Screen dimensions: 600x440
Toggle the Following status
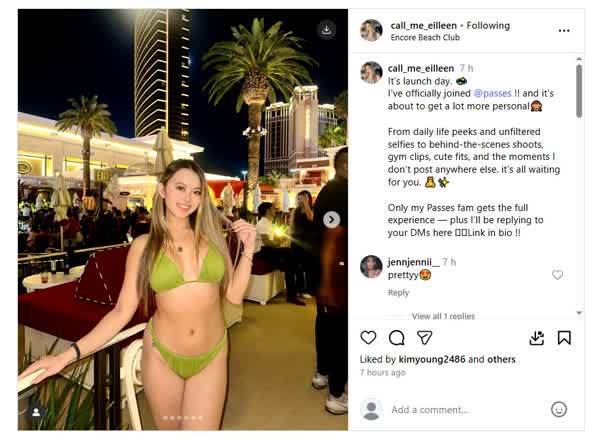(488, 26)
